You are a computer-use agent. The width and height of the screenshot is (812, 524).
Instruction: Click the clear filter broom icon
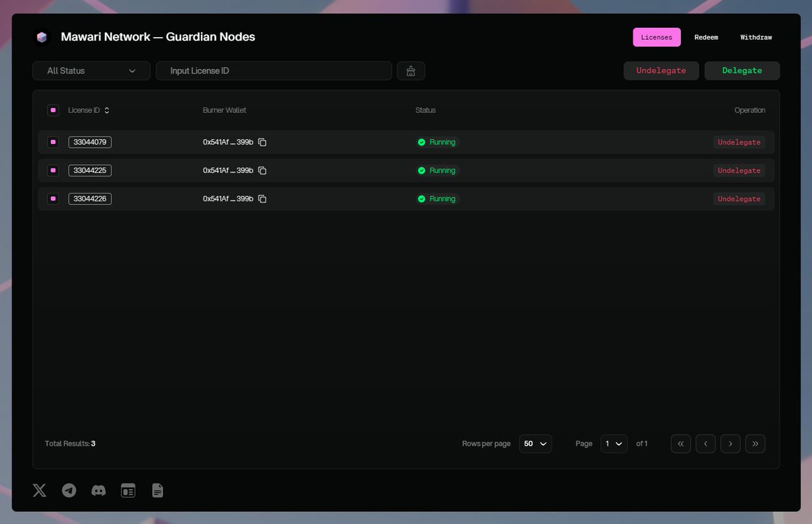click(x=411, y=71)
